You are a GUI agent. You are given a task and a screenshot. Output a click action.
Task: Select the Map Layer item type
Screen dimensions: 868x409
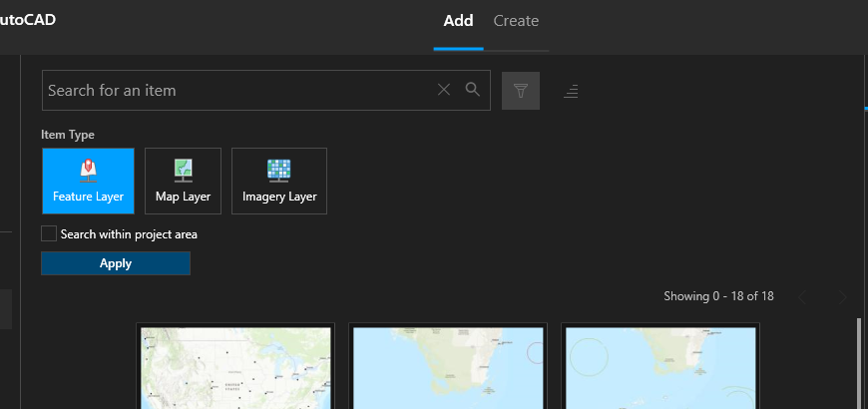(x=183, y=181)
